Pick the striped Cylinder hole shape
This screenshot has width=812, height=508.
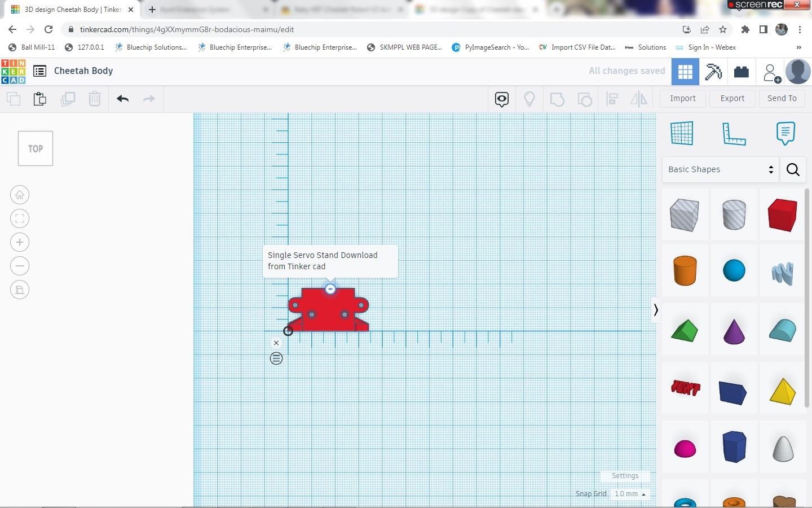pos(734,215)
